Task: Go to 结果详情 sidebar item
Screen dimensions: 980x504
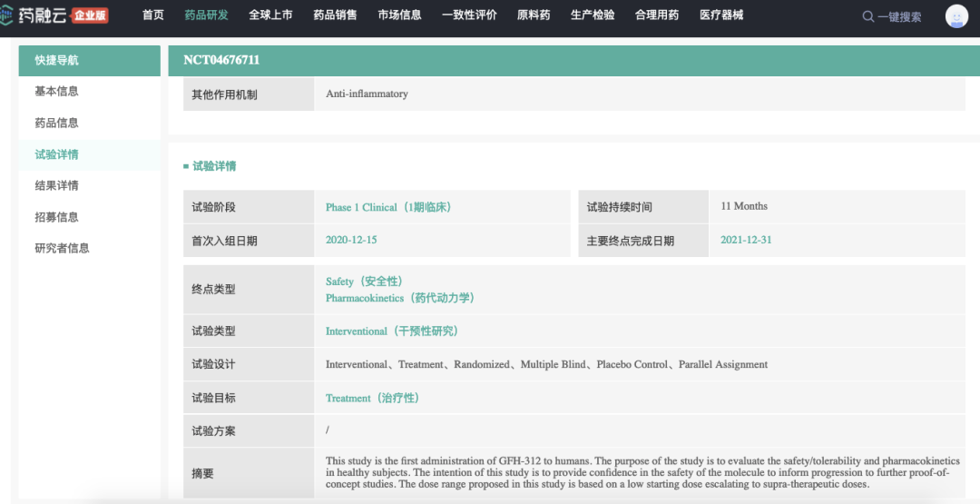Action: pos(56,185)
